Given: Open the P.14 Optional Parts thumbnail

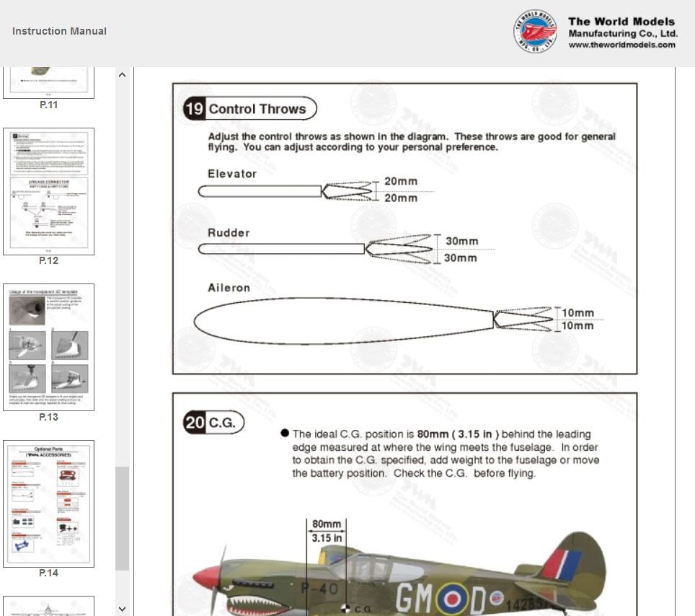Looking at the screenshot, I should 48,503.
